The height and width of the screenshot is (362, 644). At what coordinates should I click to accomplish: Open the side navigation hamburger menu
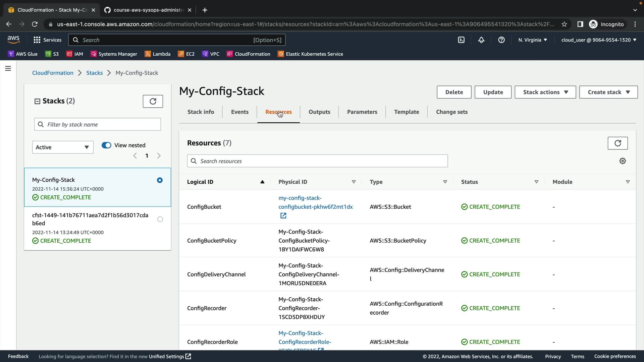coord(8,69)
